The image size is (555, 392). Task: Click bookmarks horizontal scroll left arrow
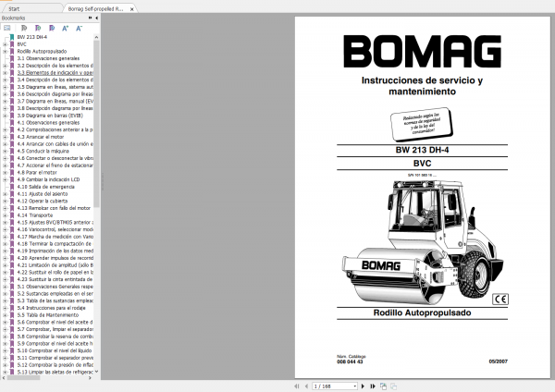click(4, 378)
